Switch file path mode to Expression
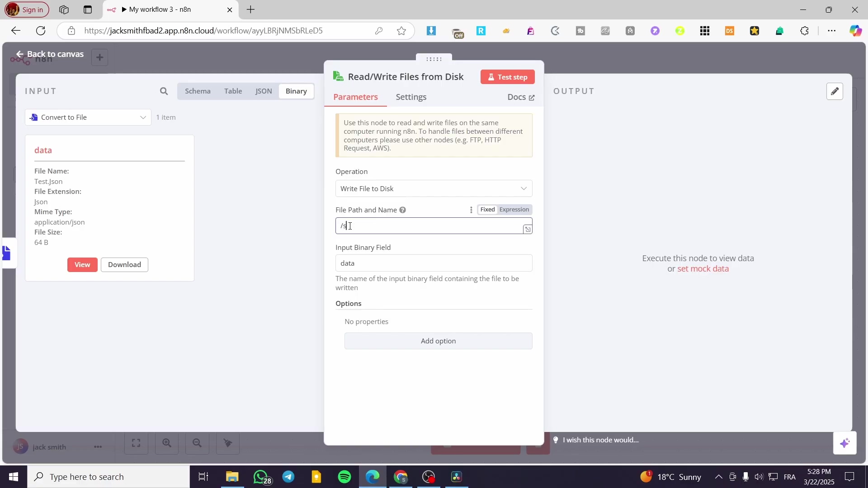 514,210
